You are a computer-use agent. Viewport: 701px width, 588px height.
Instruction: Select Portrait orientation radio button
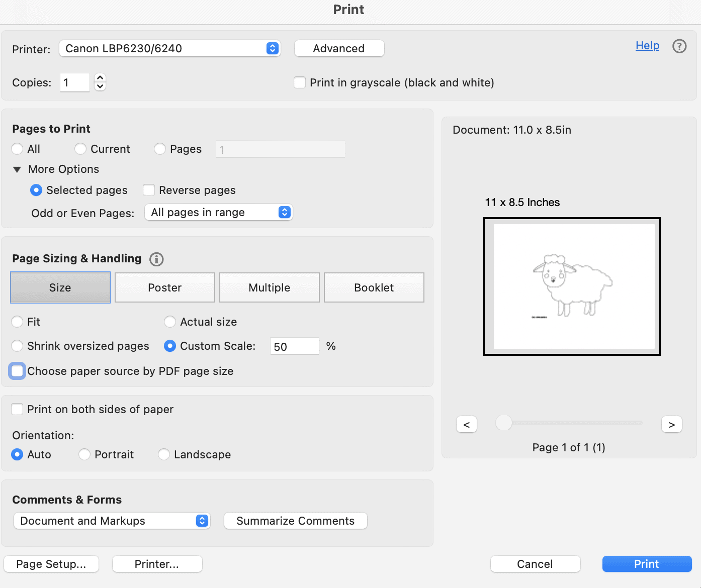84,454
